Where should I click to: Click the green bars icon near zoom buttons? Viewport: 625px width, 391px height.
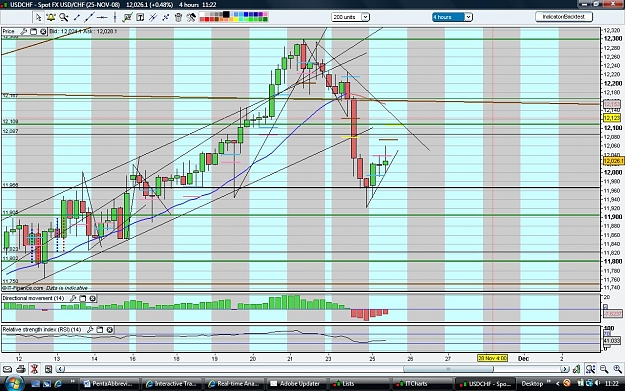click(x=576, y=369)
